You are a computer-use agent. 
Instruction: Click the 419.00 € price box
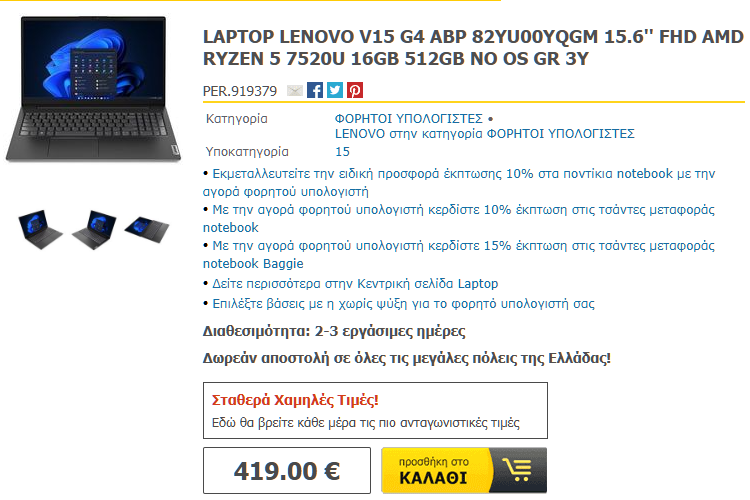(x=287, y=470)
